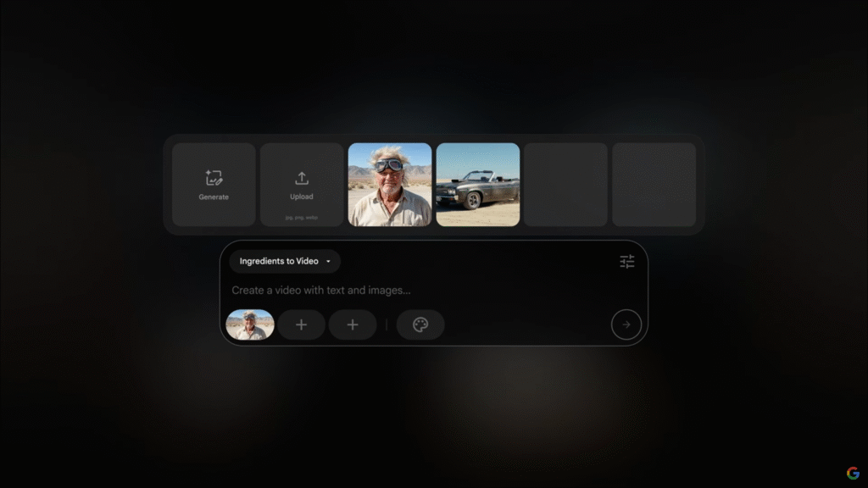Screen dimensions: 868x488
Task: Click the last empty image tile
Action: [654, 185]
